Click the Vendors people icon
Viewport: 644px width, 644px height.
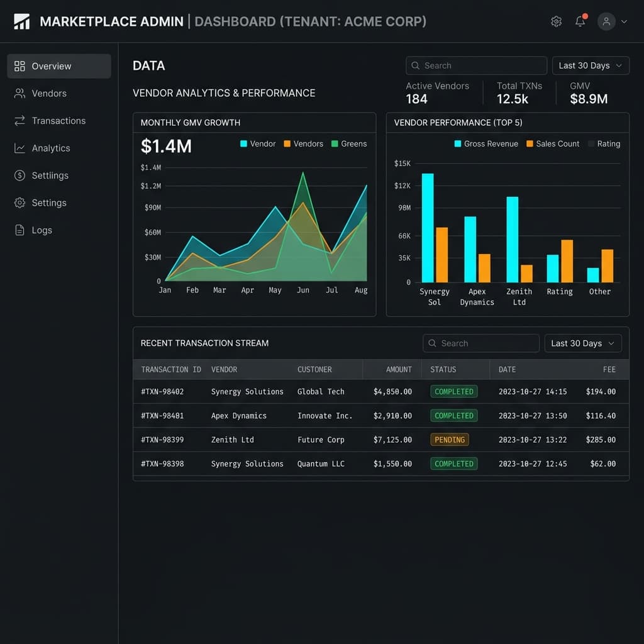pos(19,94)
